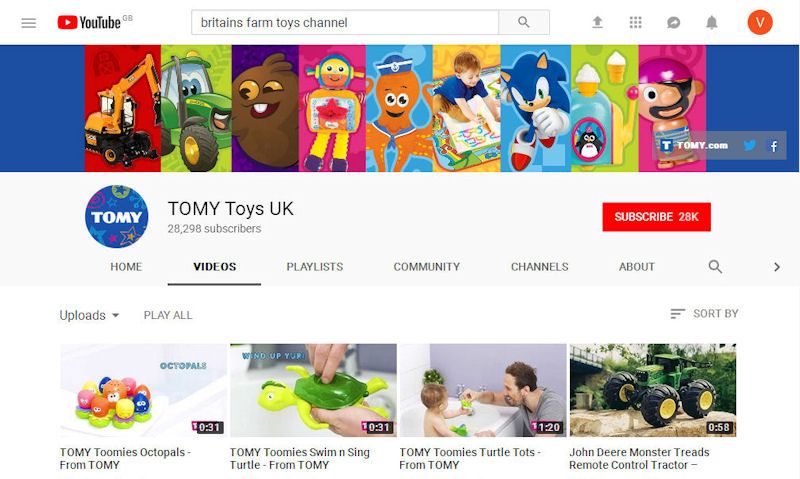Focus the search box with britains farm toys

345,22
